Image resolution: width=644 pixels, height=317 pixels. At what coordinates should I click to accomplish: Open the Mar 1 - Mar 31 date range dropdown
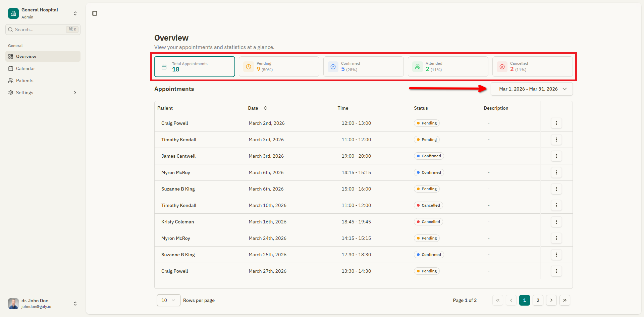[531, 89]
